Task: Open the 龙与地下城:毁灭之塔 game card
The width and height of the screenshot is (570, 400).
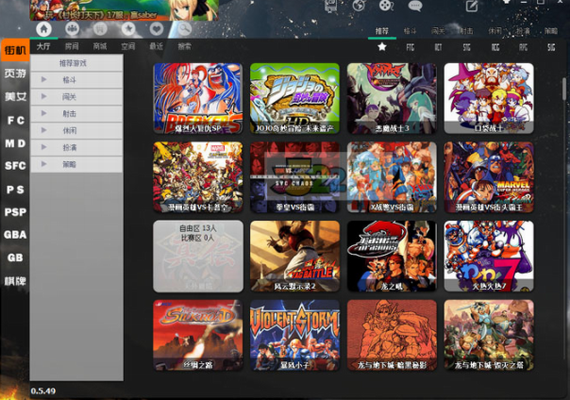Action: point(489,335)
